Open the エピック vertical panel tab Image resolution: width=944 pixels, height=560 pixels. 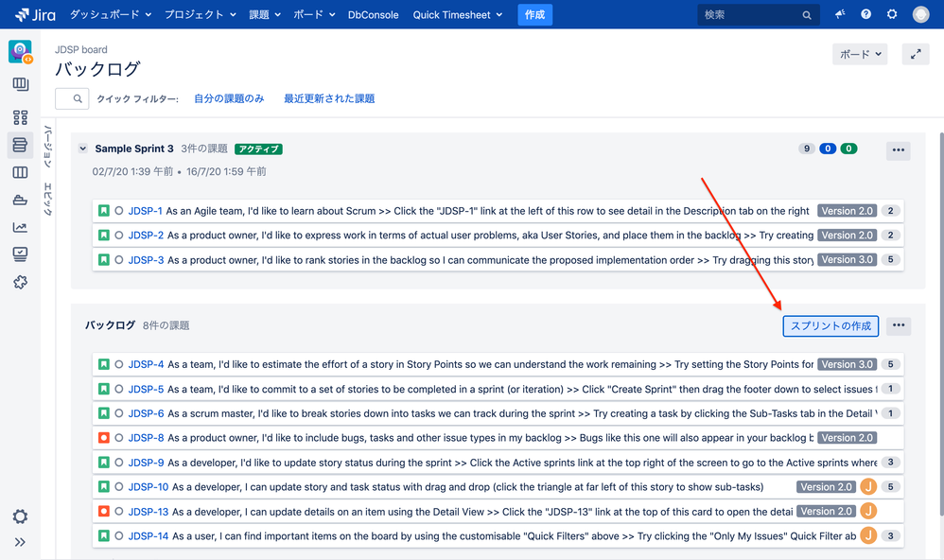point(48,199)
